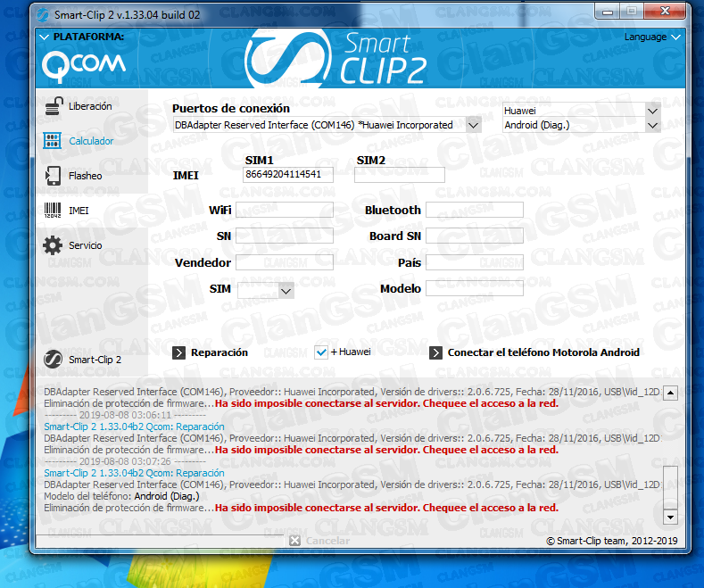Click the Cancelar X icon
704x588 pixels.
click(x=294, y=541)
